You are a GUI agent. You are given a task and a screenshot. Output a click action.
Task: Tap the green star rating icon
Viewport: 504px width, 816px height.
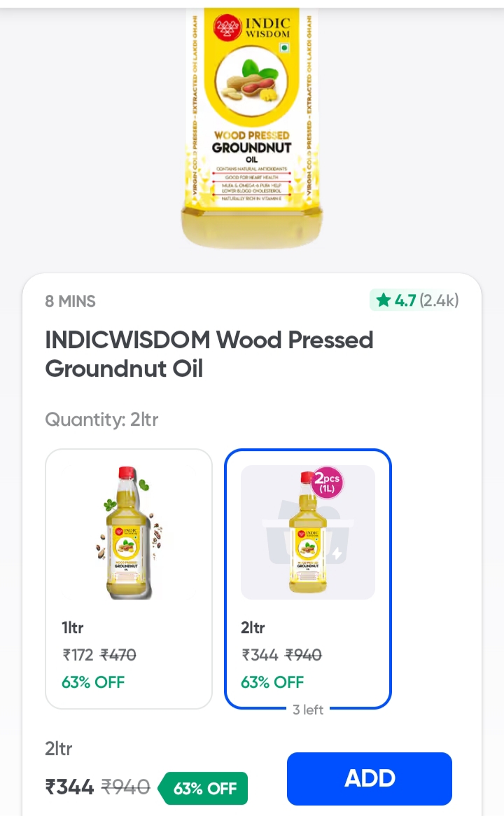click(383, 301)
